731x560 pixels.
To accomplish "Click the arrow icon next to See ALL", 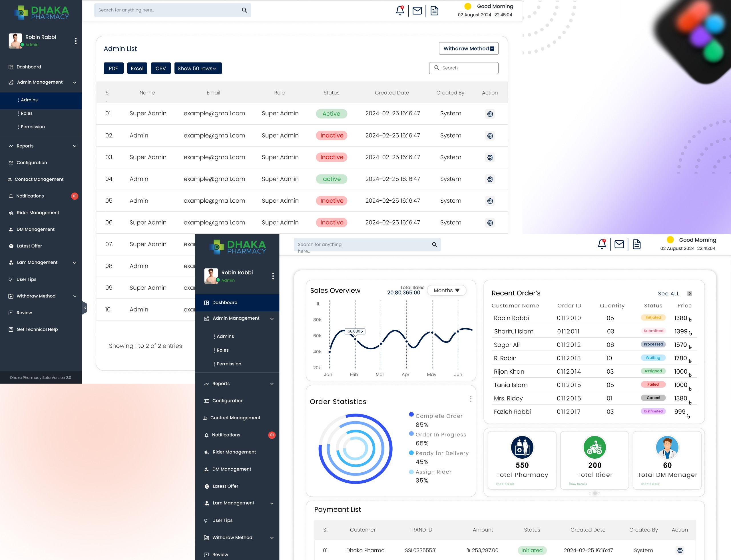I will [x=690, y=294].
